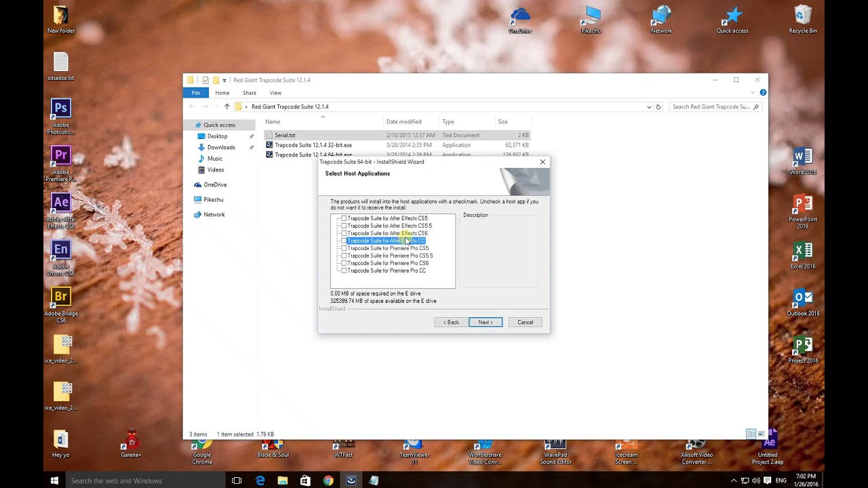Viewport: 868px width, 488px height.
Task: Check Trapcode Suite for After Effects CC
Action: [x=344, y=241]
